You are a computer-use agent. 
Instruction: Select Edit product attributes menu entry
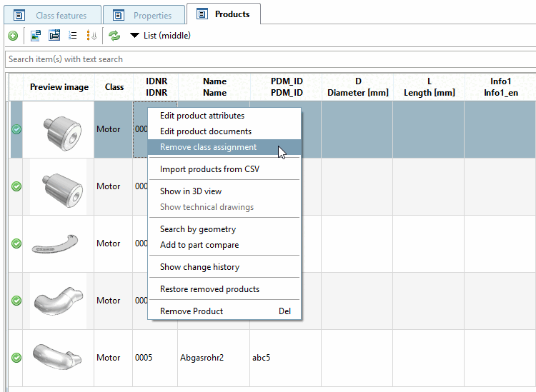coord(202,116)
